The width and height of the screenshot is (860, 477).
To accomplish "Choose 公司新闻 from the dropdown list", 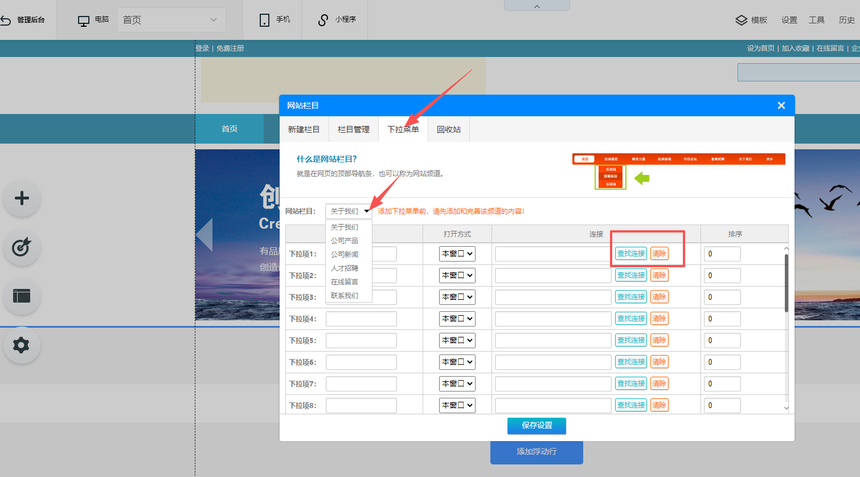I will [x=345, y=254].
